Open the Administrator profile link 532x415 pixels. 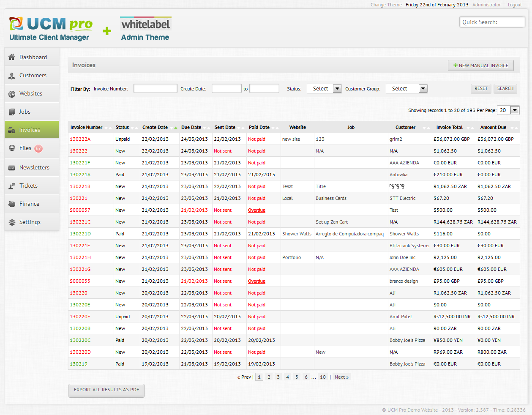coord(486,5)
